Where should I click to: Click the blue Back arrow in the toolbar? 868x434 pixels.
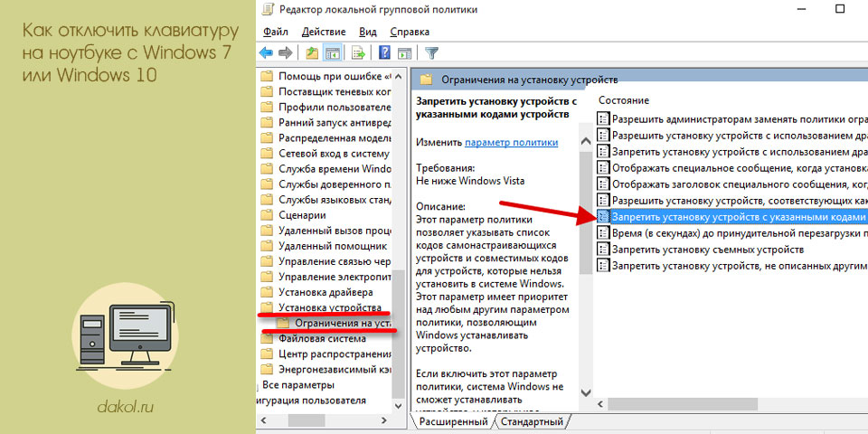[266, 53]
